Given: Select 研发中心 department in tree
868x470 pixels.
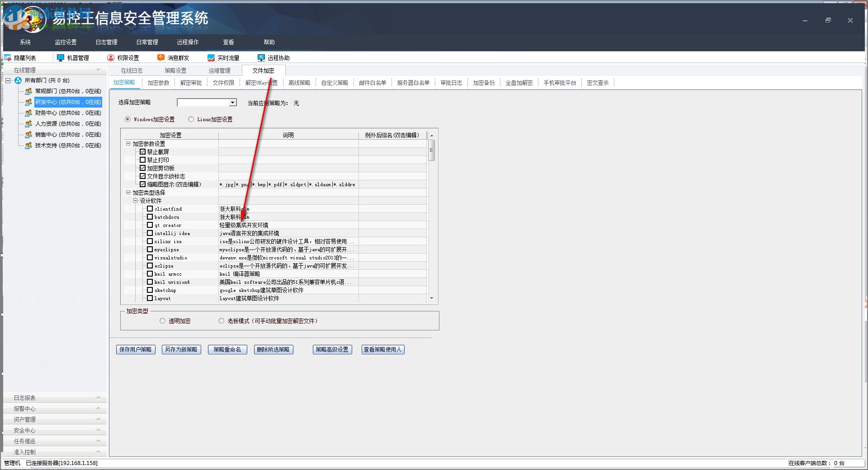Looking at the screenshot, I should point(68,102).
